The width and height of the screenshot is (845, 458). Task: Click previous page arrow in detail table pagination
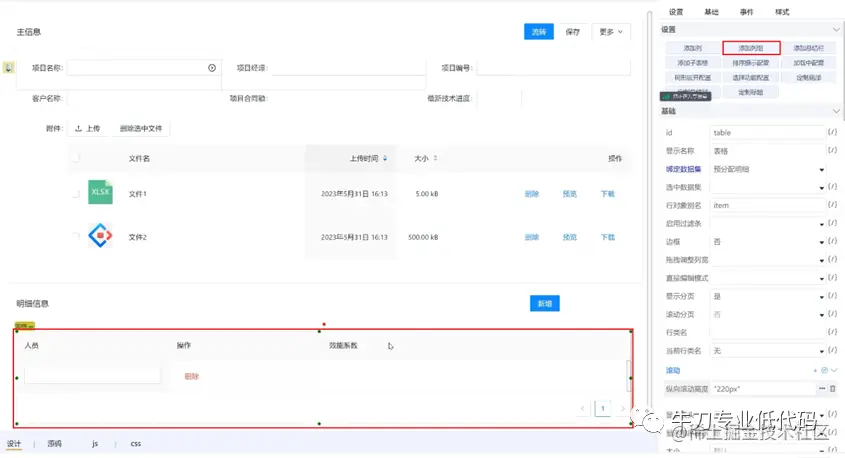pos(583,408)
